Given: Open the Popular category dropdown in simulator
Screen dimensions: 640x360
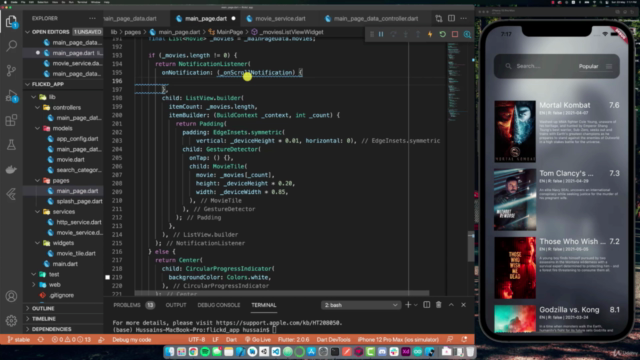Looking at the screenshot, I should coord(595,66).
